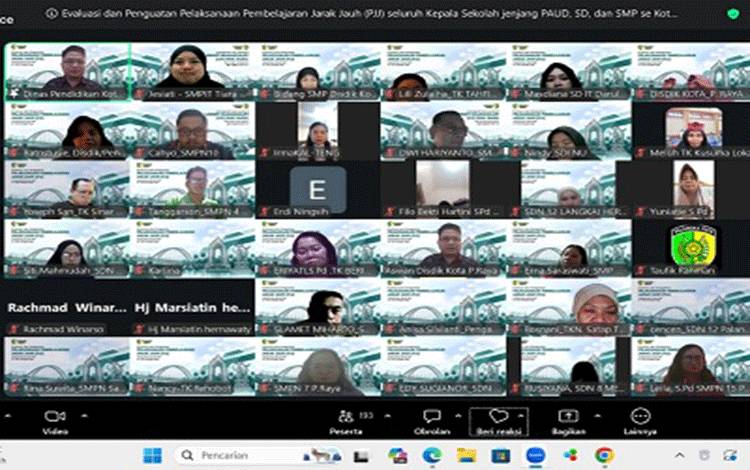Click muted mic icon on Cahyo_SMPN tile
750x470 pixels.
point(139,153)
